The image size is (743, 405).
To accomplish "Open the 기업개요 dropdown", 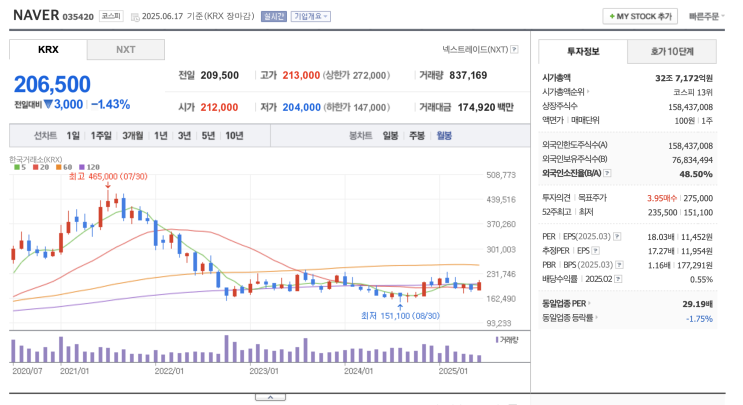I will [310, 16].
